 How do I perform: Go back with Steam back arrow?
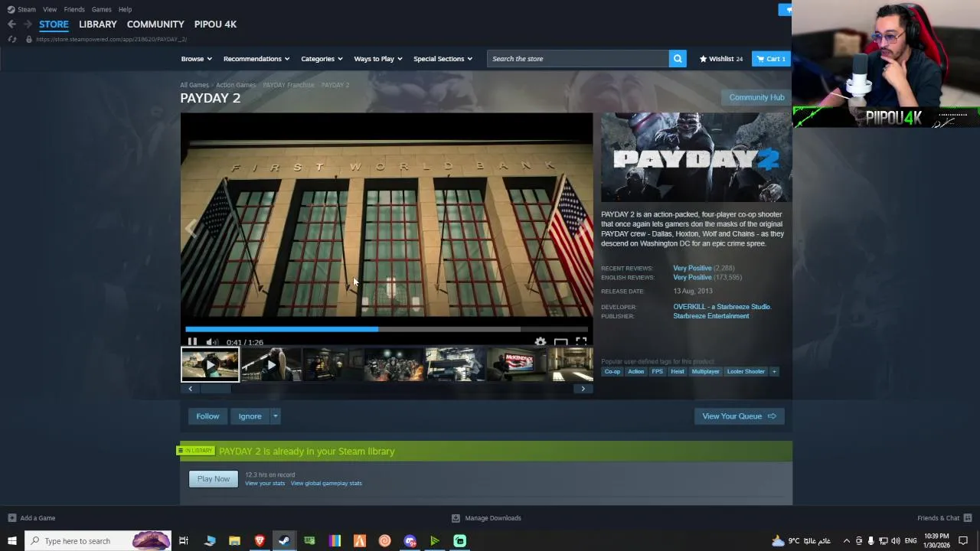click(11, 24)
